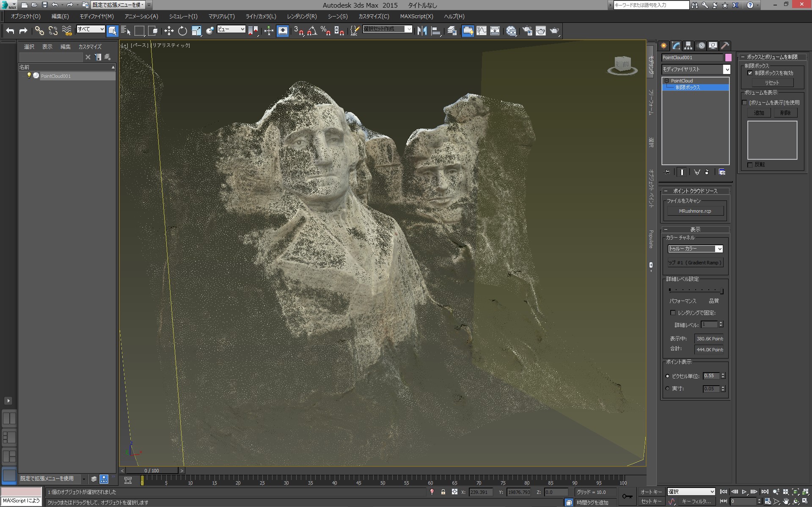Open the Utilities hammer panel tab
Viewport: 812px width, 507px height.
click(725, 46)
